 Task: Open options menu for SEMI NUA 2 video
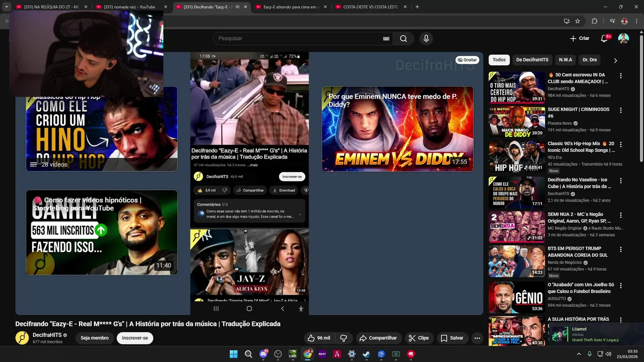tap(621, 215)
